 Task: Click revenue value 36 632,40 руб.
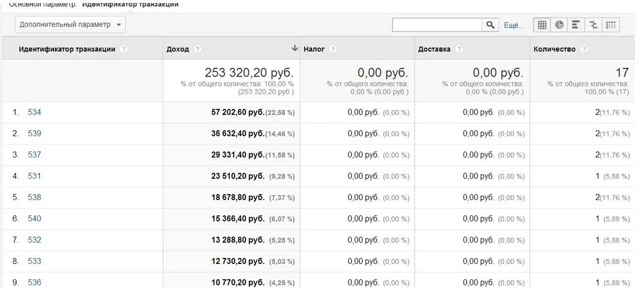(x=238, y=133)
